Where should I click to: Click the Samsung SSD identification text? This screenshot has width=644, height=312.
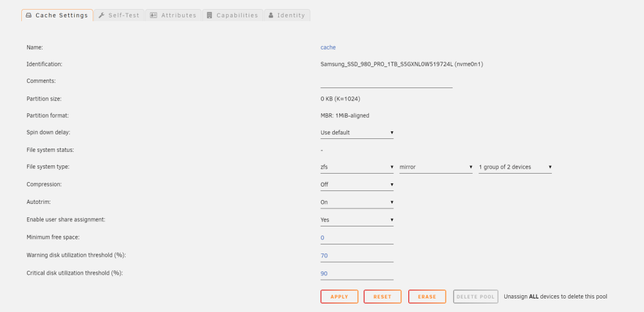(x=402, y=64)
